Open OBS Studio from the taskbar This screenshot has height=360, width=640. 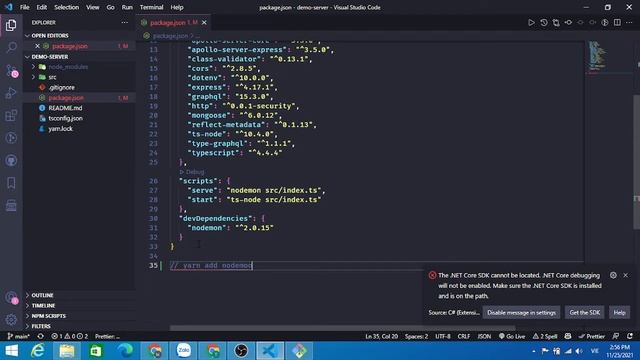(241, 351)
